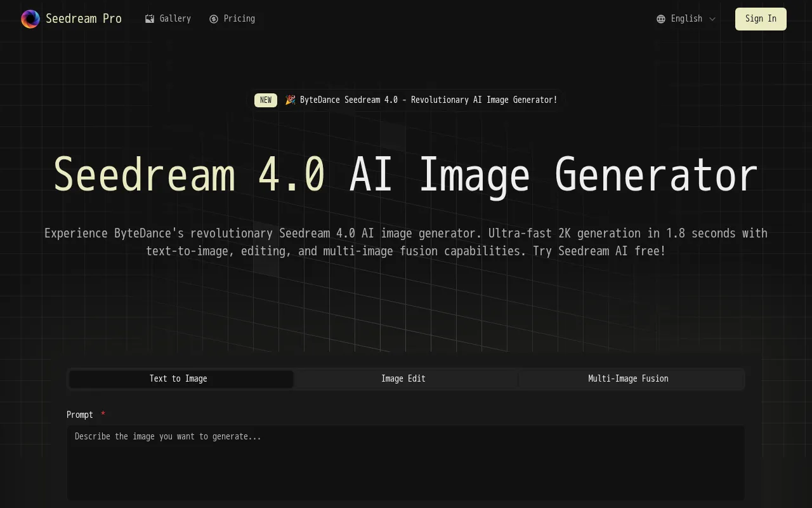Screen dimensions: 812x508
Task: Expand the English language dropdown chevron
Action: (x=712, y=19)
